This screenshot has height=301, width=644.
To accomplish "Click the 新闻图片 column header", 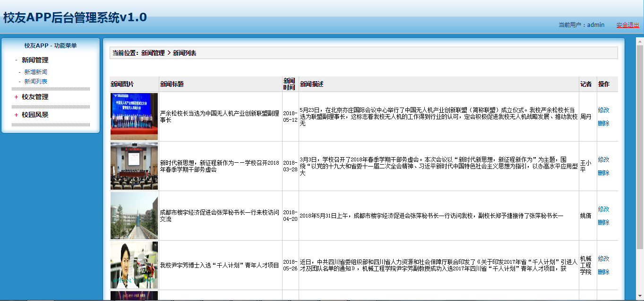I will pyautogui.click(x=122, y=84).
